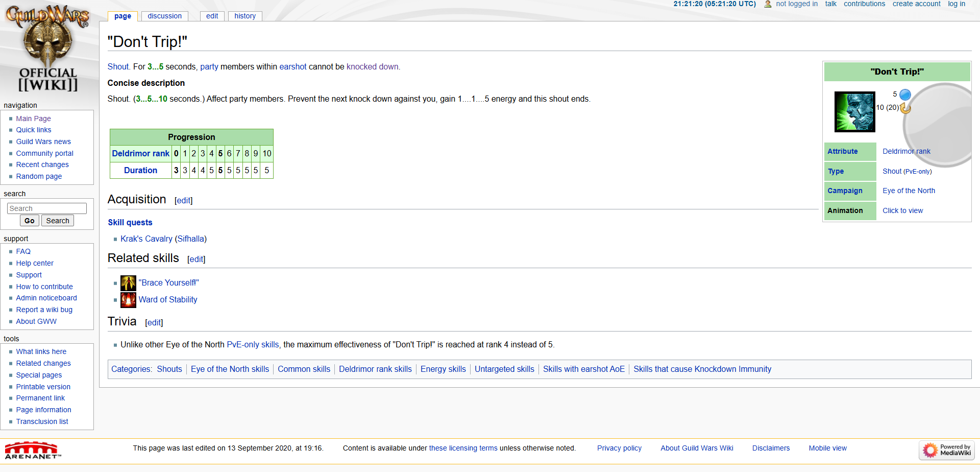Click to view the skill animation

pos(902,210)
